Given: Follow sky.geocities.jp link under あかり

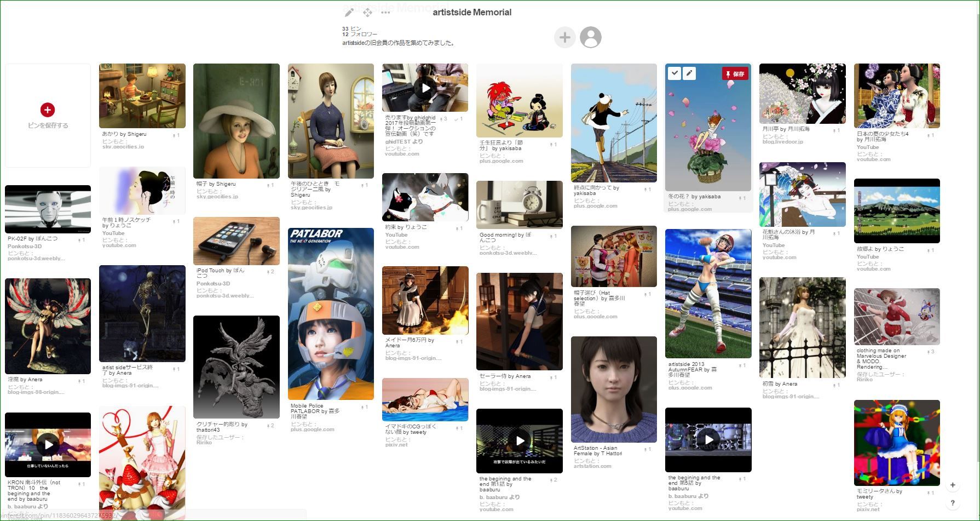Looking at the screenshot, I should tap(123, 147).
